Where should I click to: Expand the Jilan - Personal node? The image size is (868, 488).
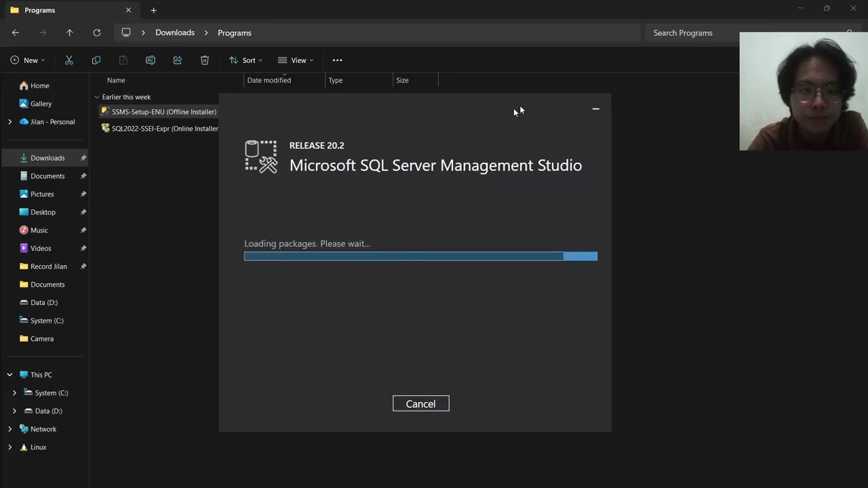9,122
